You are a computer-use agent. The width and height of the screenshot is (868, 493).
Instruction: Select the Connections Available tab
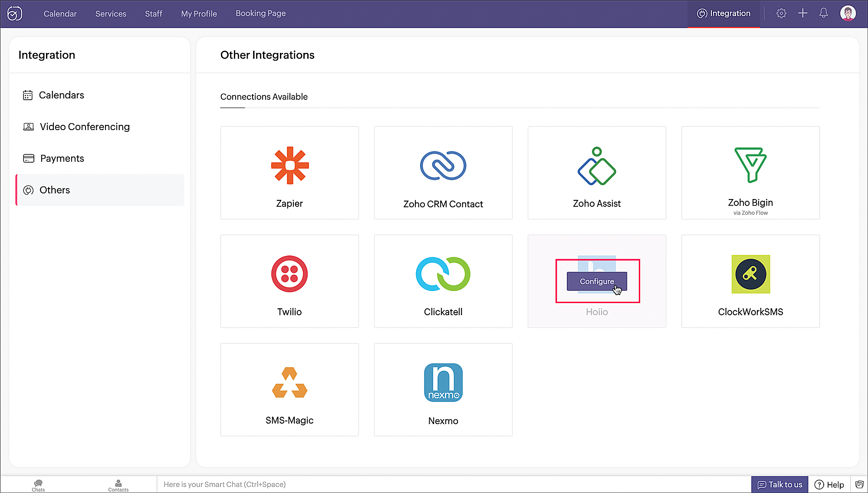(x=264, y=97)
